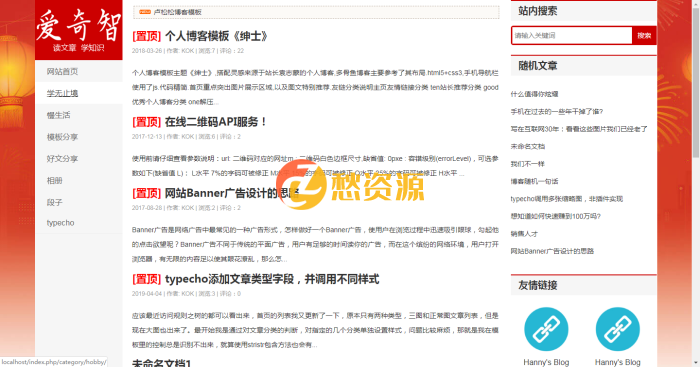Open article 在线二维码API服务!
Image resolution: width=700 pixels, height=367 pixels.
[216, 122]
